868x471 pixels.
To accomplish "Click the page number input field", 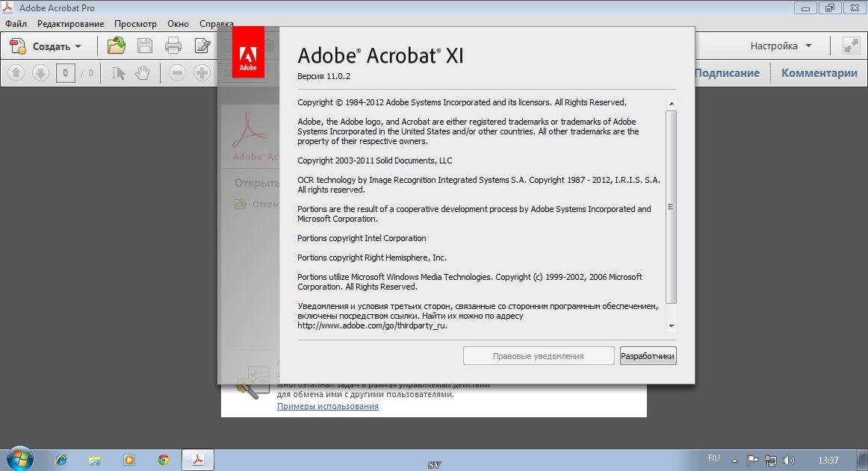I will coord(65,73).
